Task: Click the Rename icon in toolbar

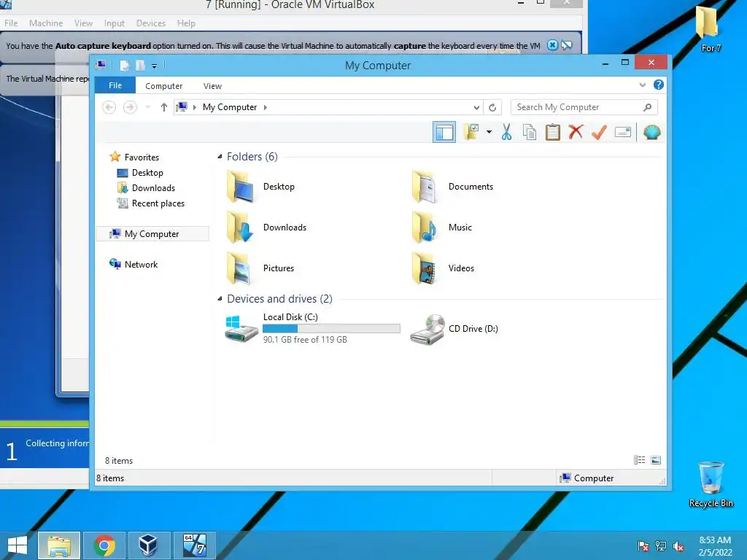Action: coord(623,132)
